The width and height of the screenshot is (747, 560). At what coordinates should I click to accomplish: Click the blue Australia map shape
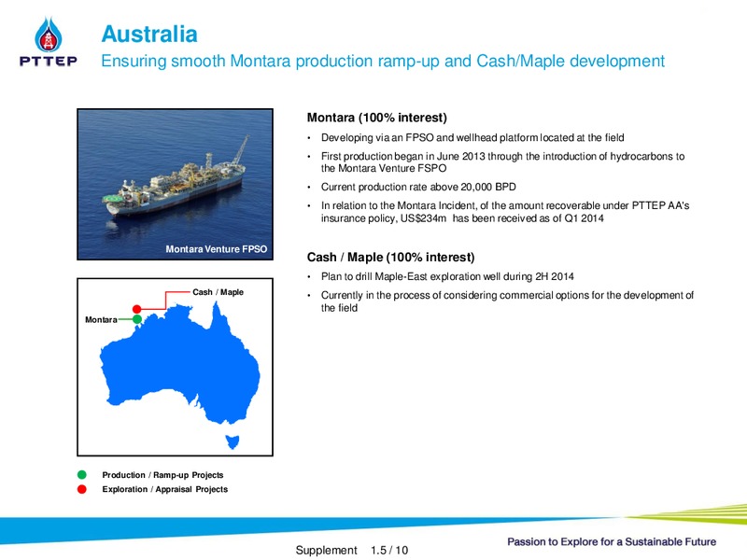[x=179, y=364]
